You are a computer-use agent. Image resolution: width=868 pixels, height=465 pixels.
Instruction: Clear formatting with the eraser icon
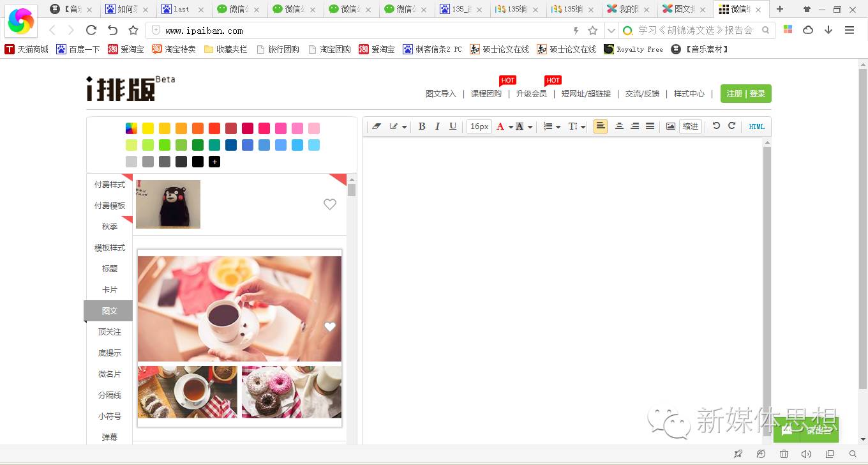pyautogui.click(x=375, y=126)
